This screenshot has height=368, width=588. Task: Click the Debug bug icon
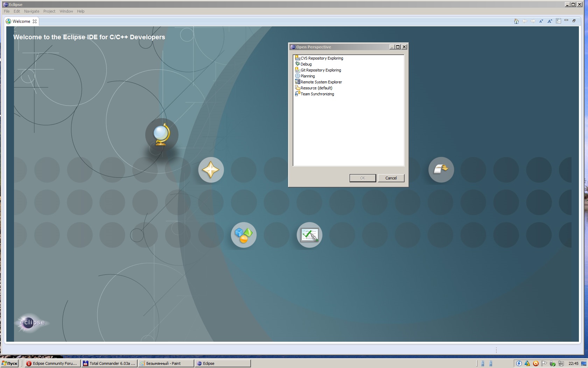coord(297,64)
